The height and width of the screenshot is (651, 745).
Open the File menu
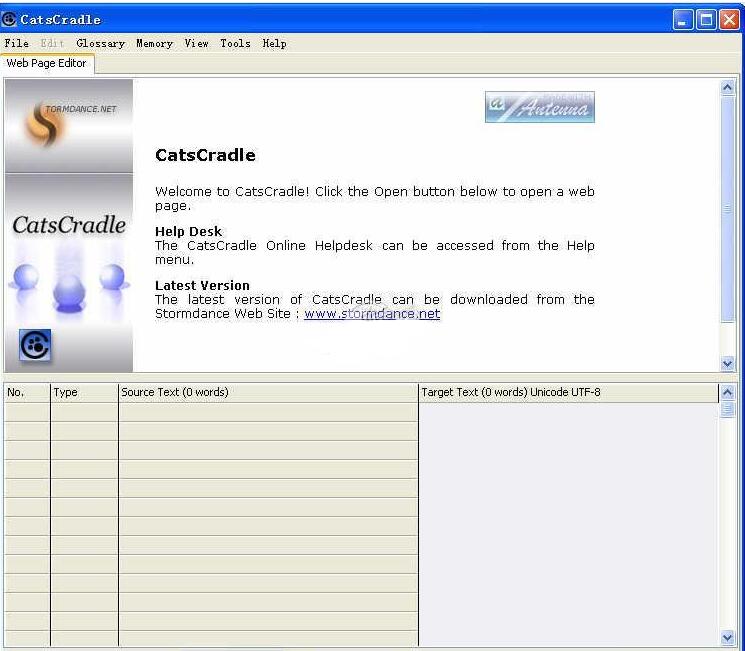tap(17, 43)
